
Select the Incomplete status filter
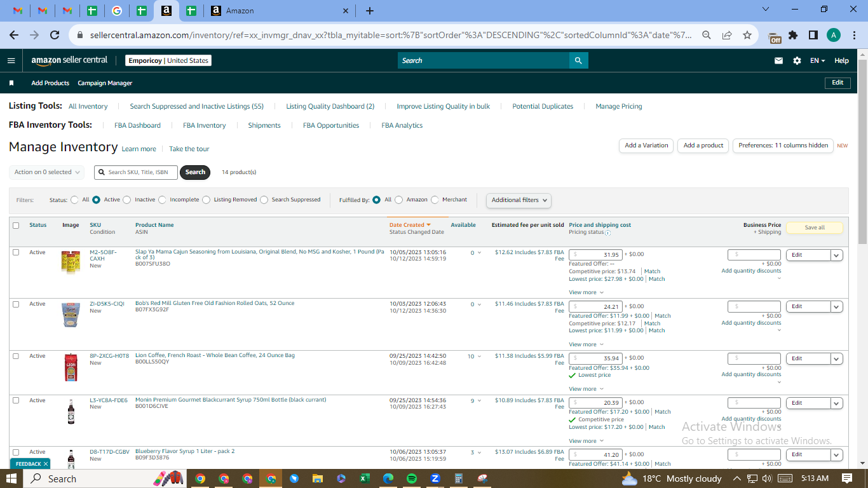[162, 200]
